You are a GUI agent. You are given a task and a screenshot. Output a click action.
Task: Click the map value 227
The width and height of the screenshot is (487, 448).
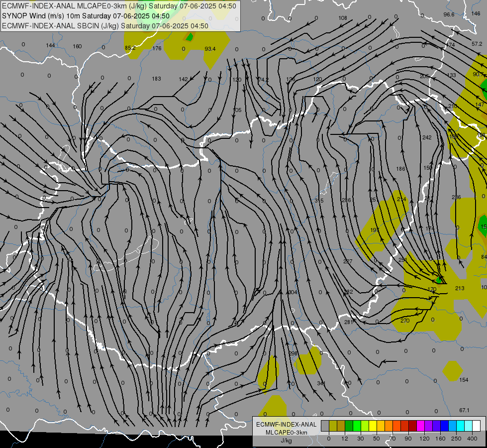[x=348, y=261]
